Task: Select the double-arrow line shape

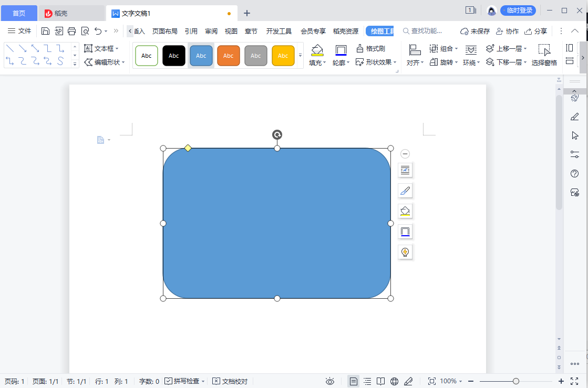Action: pyautogui.click(x=35, y=48)
